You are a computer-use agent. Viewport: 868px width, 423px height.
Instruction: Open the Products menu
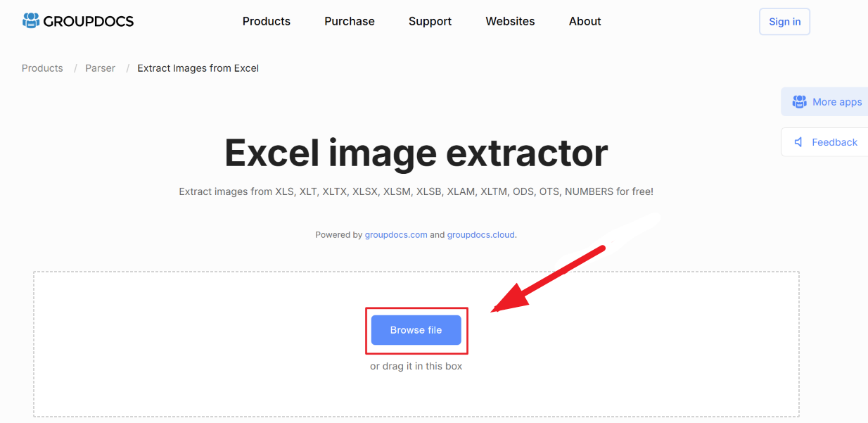tap(266, 21)
